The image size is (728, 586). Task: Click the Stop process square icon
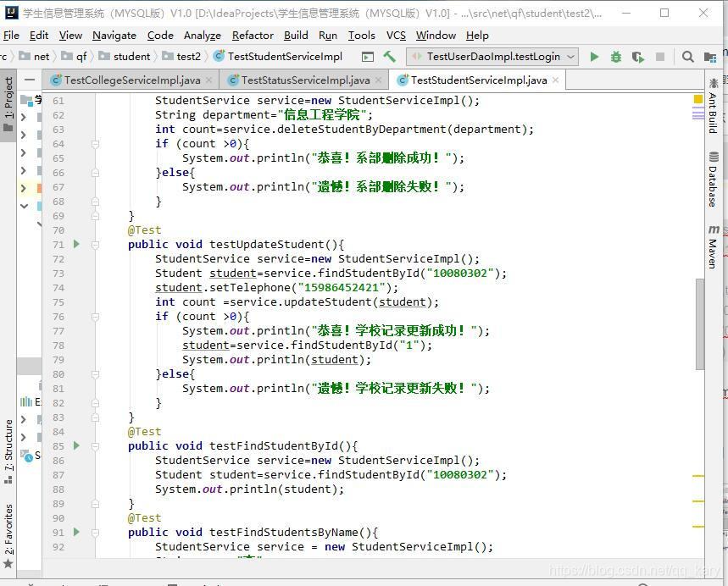659,57
